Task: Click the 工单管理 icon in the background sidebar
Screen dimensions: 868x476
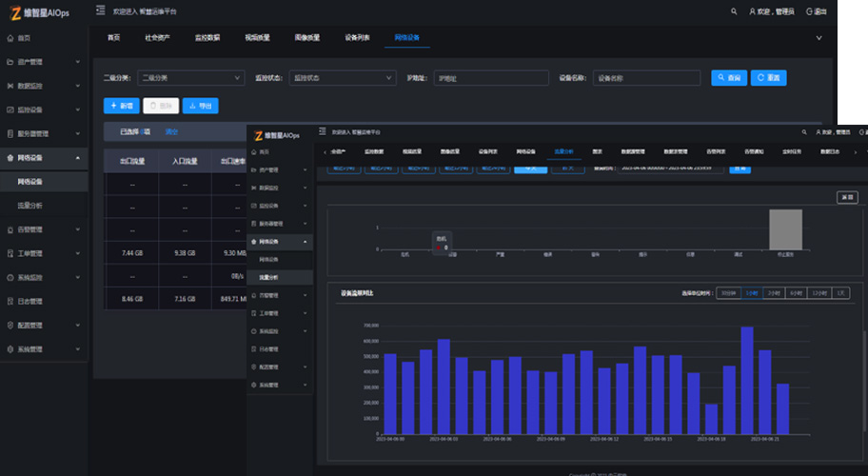Action: click(x=10, y=253)
